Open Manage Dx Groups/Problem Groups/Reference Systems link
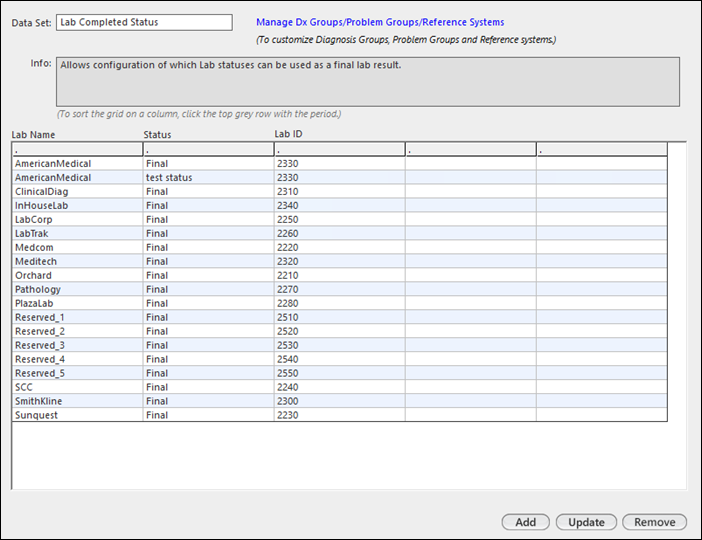 click(380, 22)
